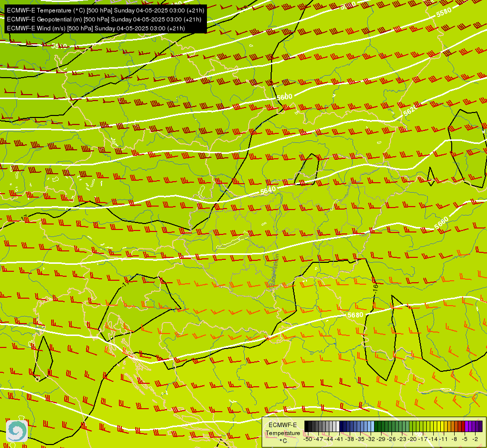Image resolution: width=487 pixels, height=448 pixels.
Task: Pick the pure white swatch in the legend bar
Action: tap(338, 426)
